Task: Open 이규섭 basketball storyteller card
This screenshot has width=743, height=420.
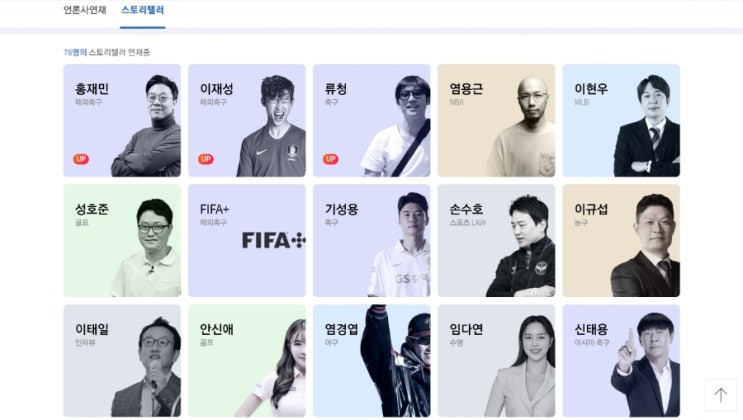Action: [621, 241]
